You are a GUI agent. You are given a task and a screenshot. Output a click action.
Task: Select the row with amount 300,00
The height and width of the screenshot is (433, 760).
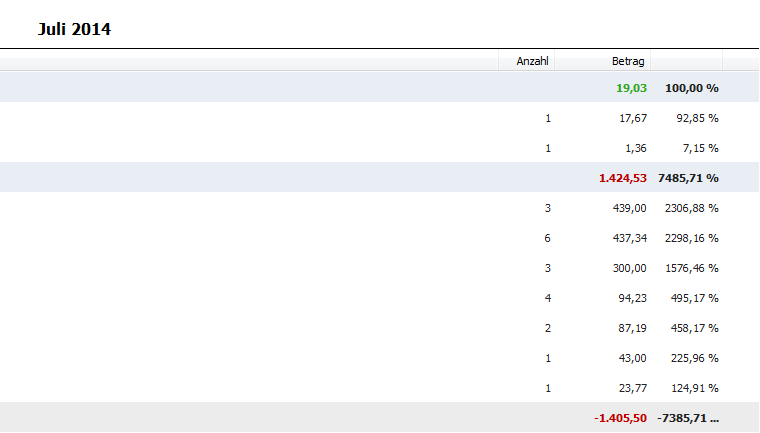[x=380, y=268]
